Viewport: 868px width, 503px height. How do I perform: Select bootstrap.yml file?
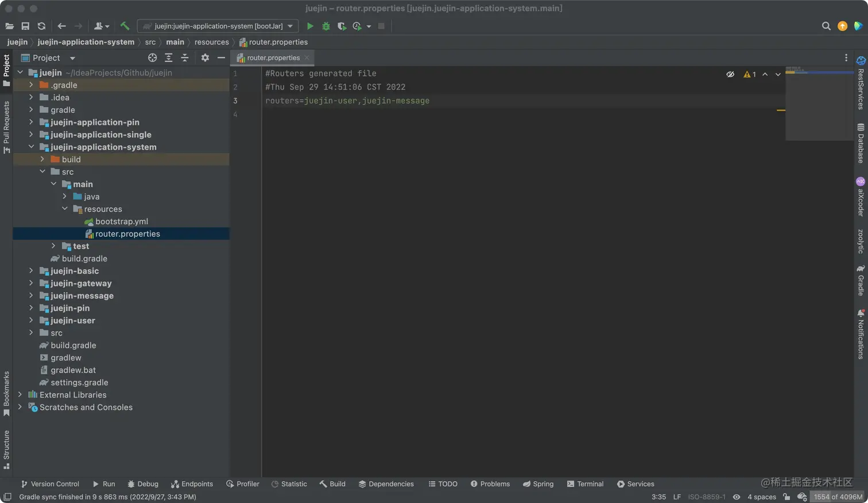[x=122, y=221]
